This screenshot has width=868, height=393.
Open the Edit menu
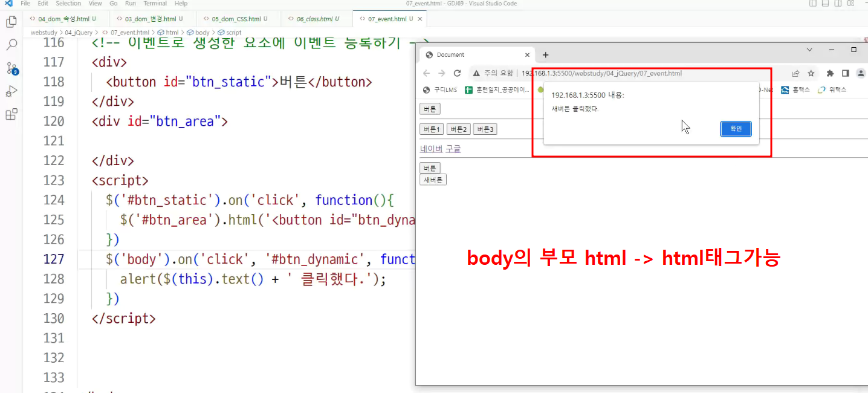[43, 4]
